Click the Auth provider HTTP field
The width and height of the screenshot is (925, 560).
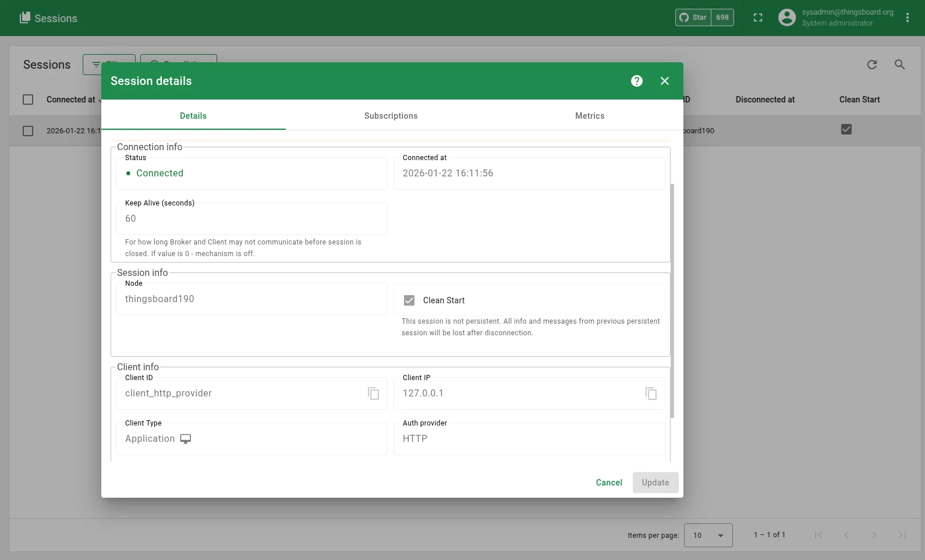529,439
